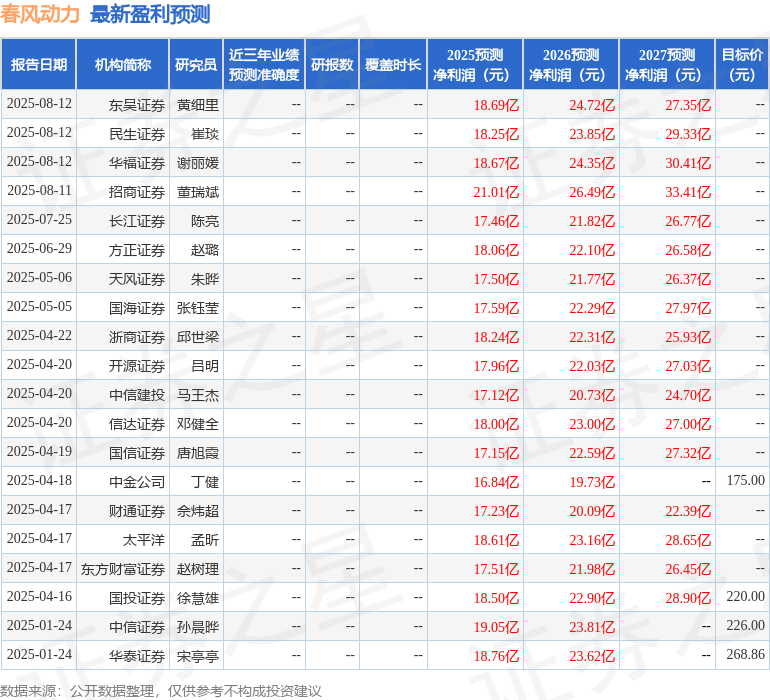Select the 2027预测净利润 column header
This screenshot has width=770, height=700.
tap(667, 64)
